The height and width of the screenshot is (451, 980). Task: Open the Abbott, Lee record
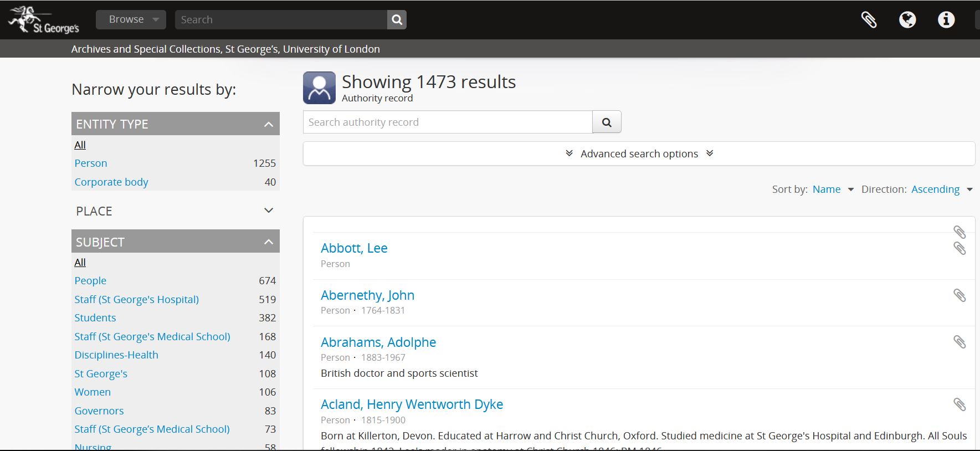pos(354,248)
